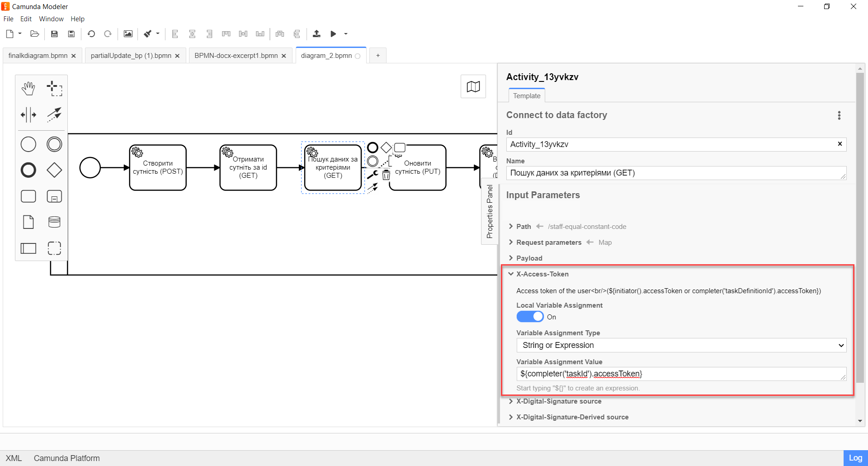Redo the last action
The width and height of the screenshot is (868, 466).
pos(108,34)
